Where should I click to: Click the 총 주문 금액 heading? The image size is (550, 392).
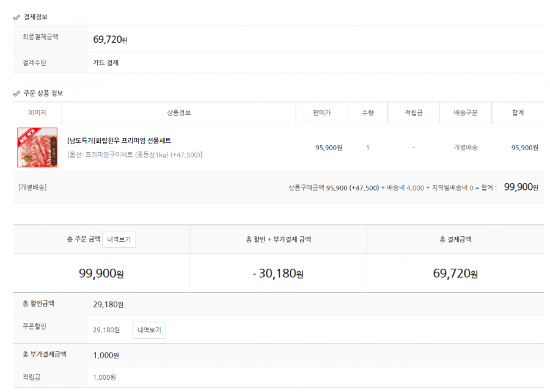(84, 239)
